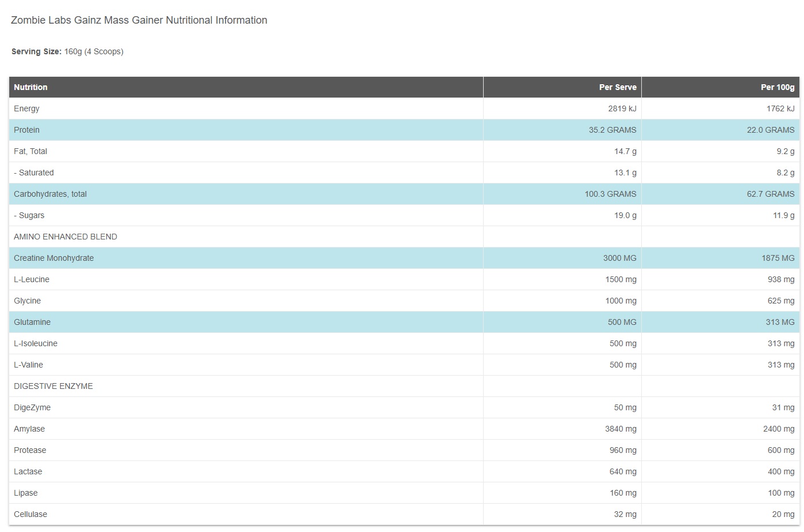Click the '625 mg' glycine value
The image size is (804, 532).
tap(781, 301)
